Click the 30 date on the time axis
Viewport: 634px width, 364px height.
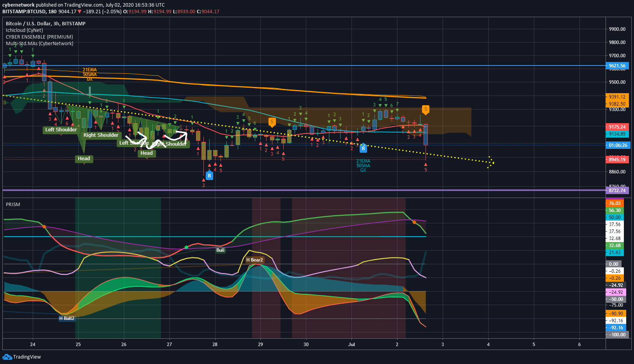[x=306, y=345]
